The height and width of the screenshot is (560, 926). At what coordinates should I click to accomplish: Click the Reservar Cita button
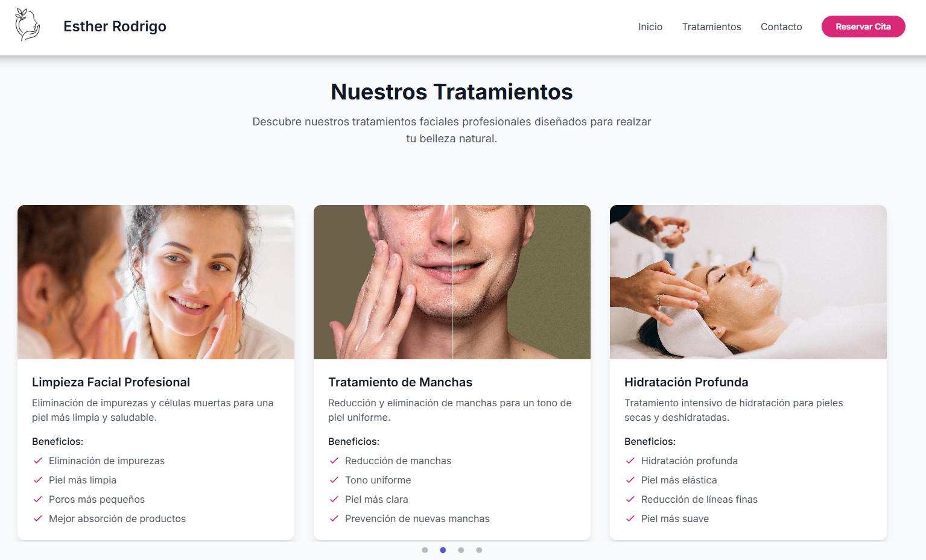(863, 27)
